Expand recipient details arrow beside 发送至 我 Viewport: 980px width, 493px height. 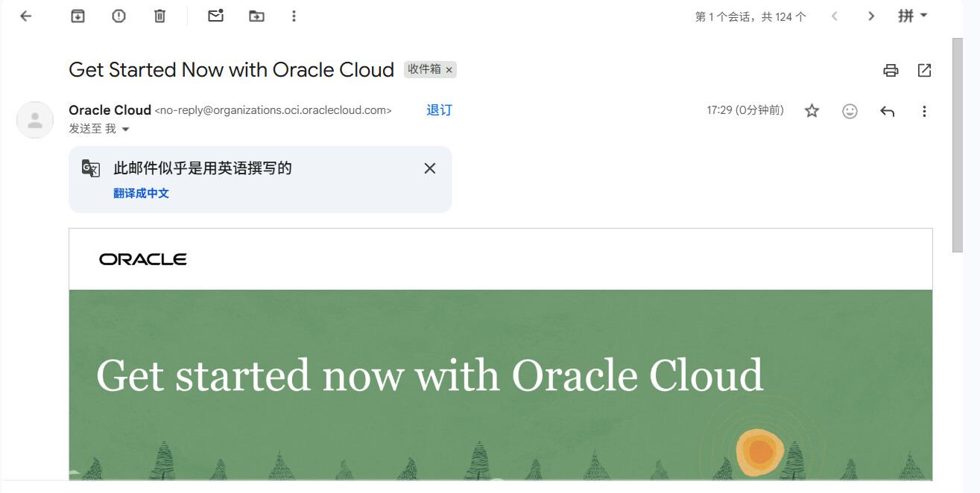coord(125,130)
